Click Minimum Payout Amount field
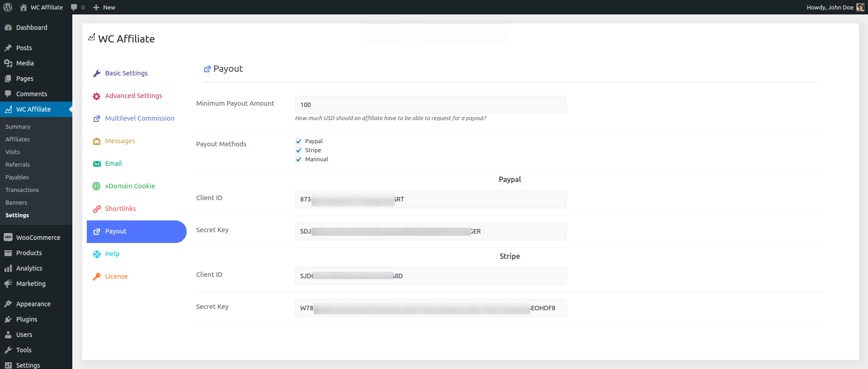This screenshot has height=369, width=868. [430, 105]
